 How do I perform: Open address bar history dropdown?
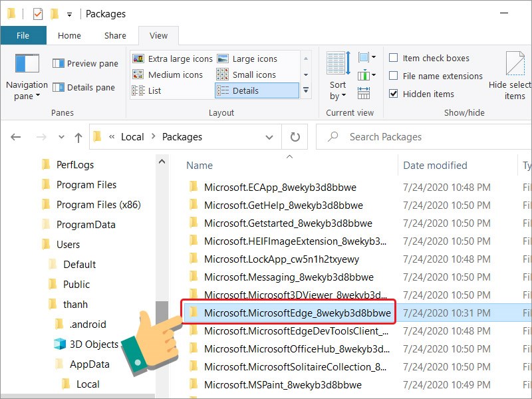tap(269, 137)
